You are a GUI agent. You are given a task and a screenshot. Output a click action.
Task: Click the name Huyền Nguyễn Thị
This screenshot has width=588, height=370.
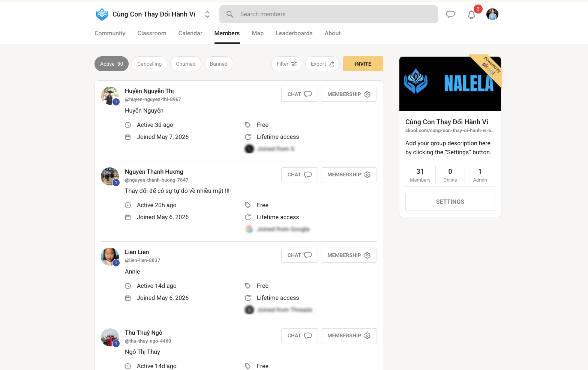click(x=149, y=91)
